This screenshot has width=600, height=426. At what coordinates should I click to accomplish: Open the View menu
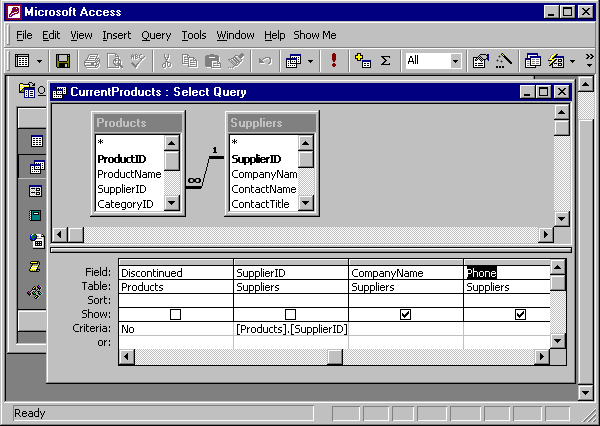(x=81, y=35)
